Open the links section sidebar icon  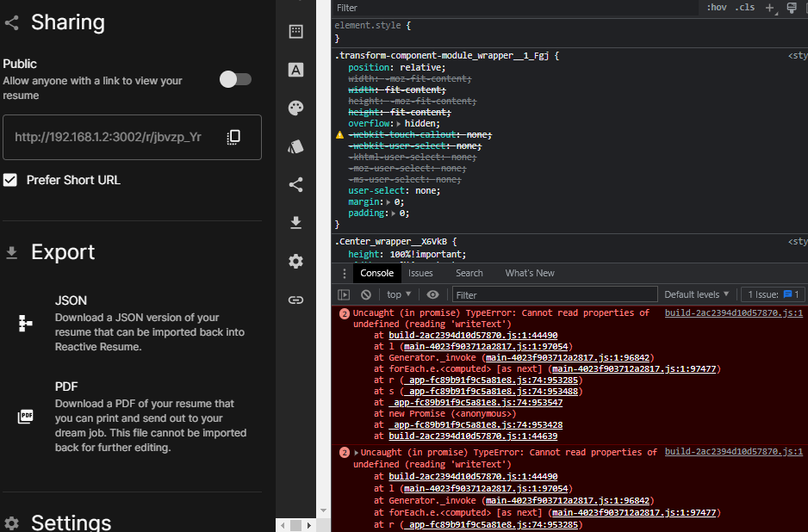[x=295, y=300]
